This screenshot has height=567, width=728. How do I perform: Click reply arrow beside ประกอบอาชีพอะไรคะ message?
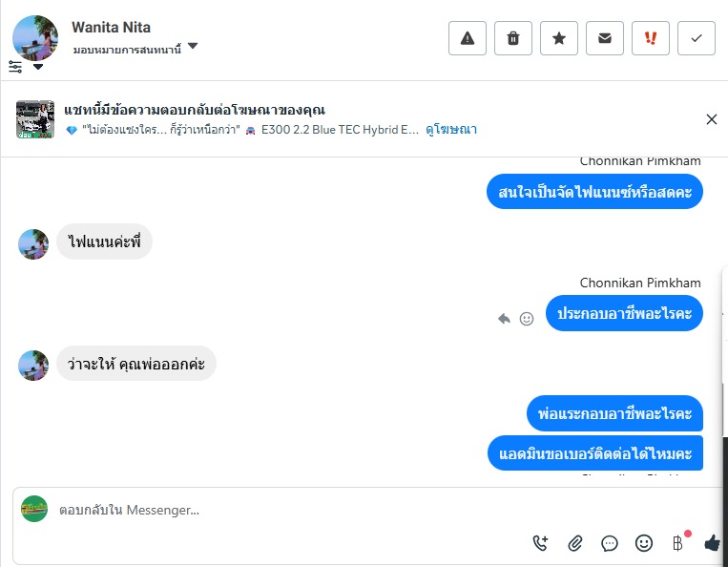click(504, 319)
